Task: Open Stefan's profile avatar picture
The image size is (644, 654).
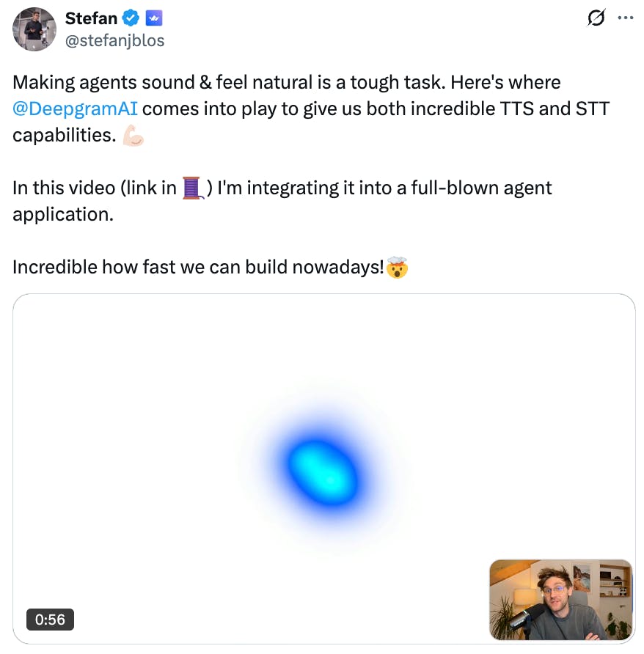Action: point(34,29)
